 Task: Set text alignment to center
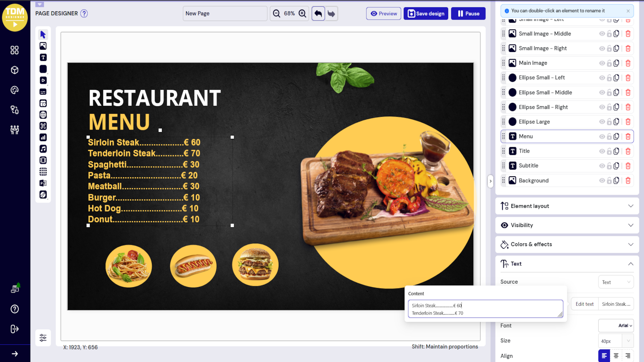616,356
